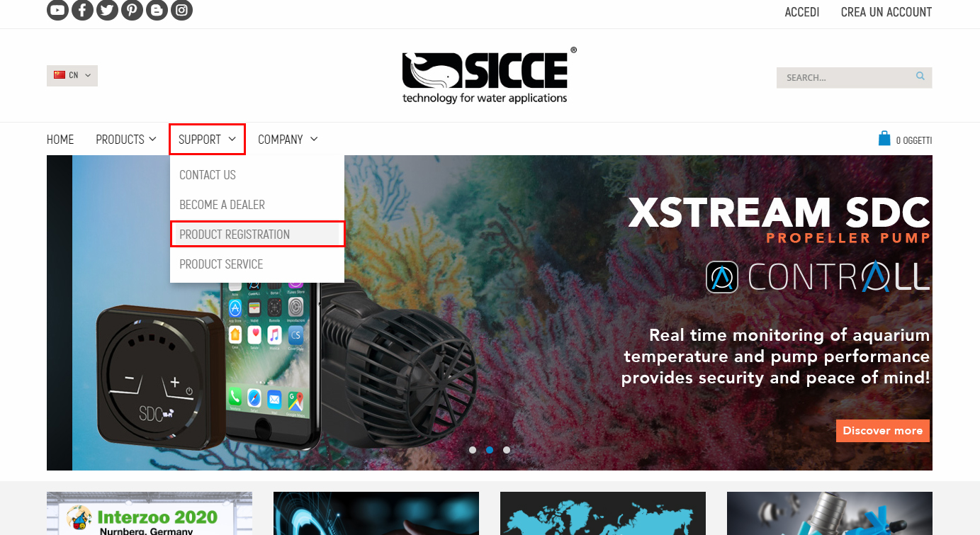Open the Twitter social icon
The height and width of the screenshot is (535, 980).
click(x=107, y=10)
